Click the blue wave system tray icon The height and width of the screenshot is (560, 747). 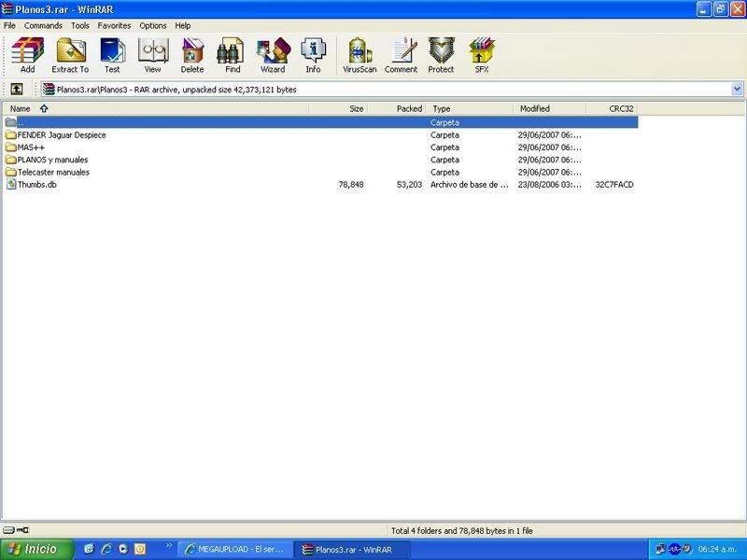[674, 549]
